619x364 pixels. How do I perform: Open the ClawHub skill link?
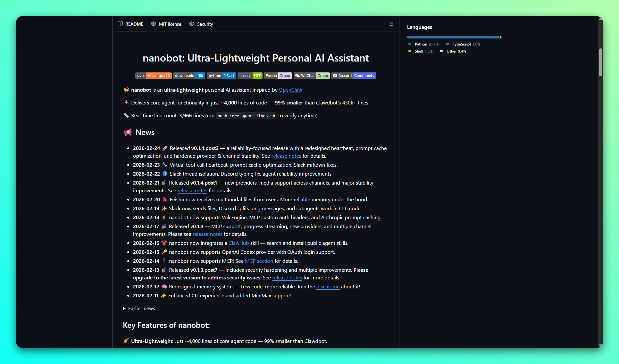pos(238,243)
